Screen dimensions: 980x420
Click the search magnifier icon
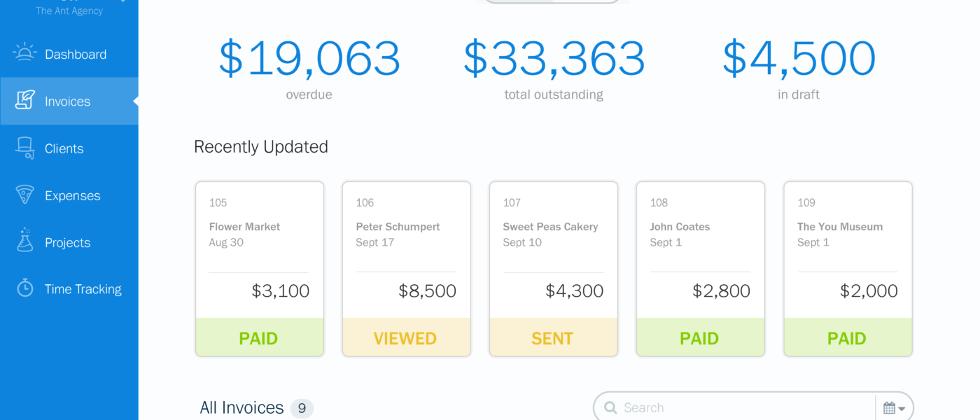click(610, 407)
